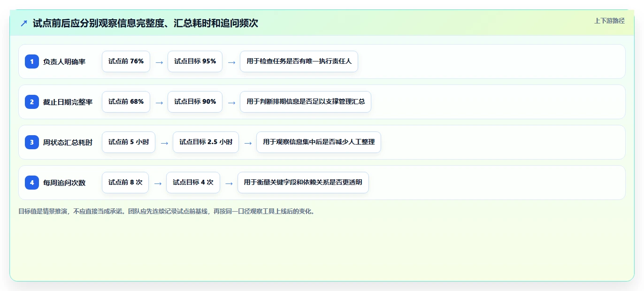This screenshot has width=644, height=291.
Task: Click the footnote starting 目标值是情景推演
Action: 167,211
